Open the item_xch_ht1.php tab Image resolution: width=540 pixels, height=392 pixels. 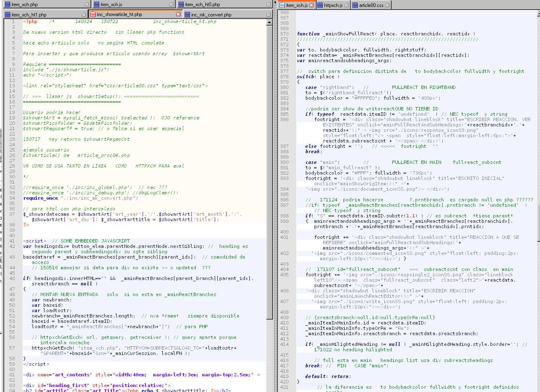coord(45,15)
